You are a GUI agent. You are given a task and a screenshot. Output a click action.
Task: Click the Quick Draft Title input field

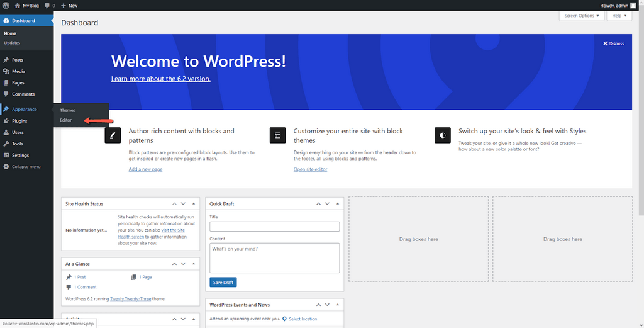tap(274, 227)
